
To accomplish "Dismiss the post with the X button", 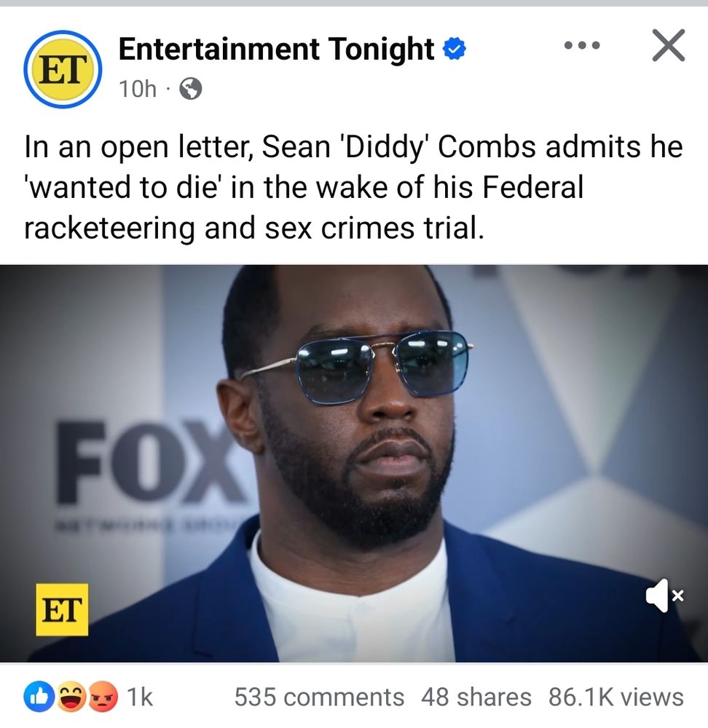I will pos(669,45).
